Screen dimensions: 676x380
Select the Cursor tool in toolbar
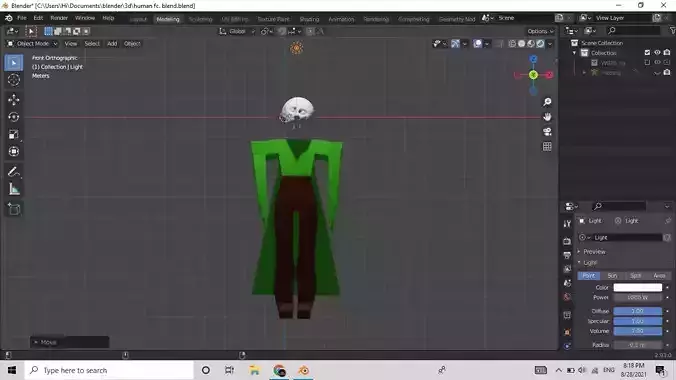(14, 80)
